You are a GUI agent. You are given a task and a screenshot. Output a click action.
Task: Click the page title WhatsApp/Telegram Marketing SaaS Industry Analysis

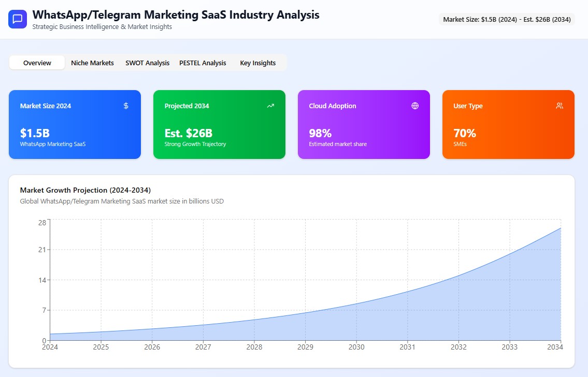(176, 15)
